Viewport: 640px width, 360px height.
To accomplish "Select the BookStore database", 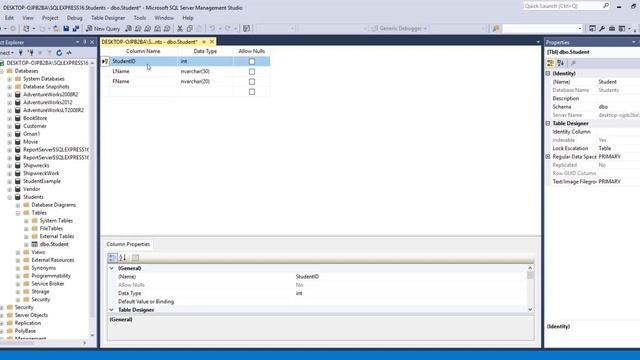I will pos(35,118).
